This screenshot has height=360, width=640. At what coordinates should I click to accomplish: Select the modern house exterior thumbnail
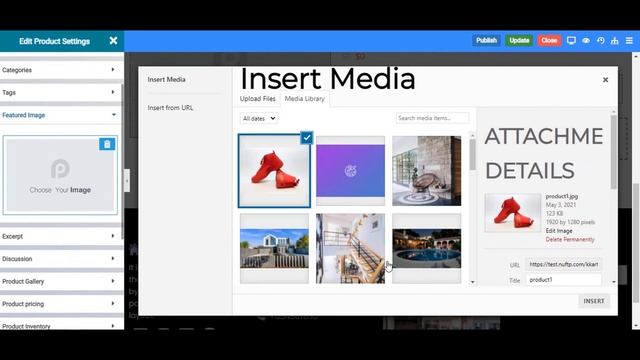click(274, 248)
